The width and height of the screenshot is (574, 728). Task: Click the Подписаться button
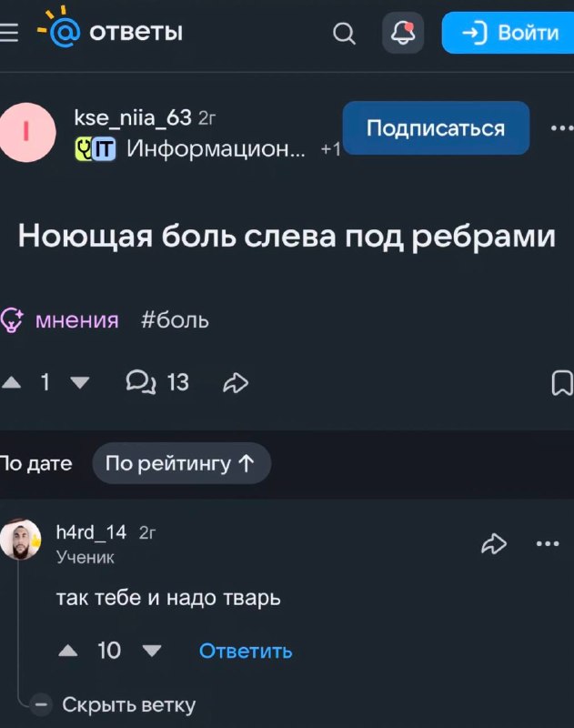[436, 127]
